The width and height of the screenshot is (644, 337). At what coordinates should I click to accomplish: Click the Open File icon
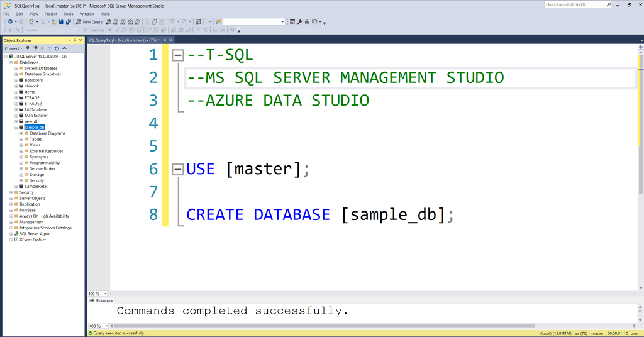coord(53,22)
